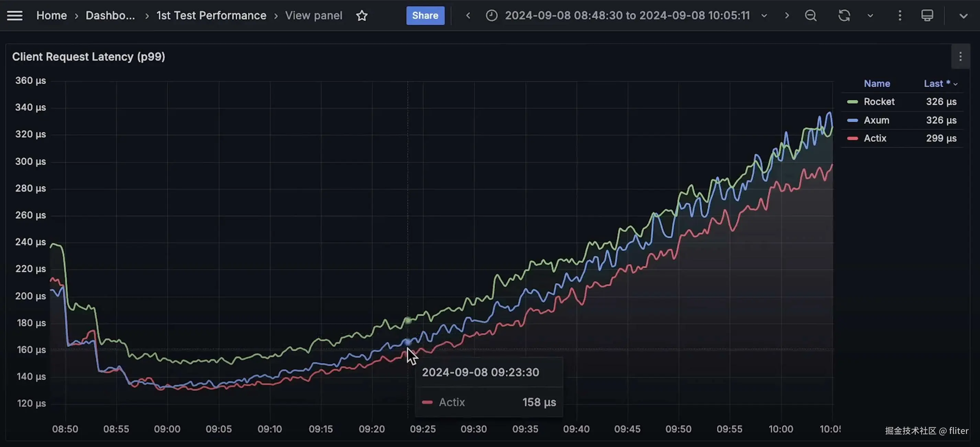Open the 1st Test Performance breadcrumb

(211, 15)
